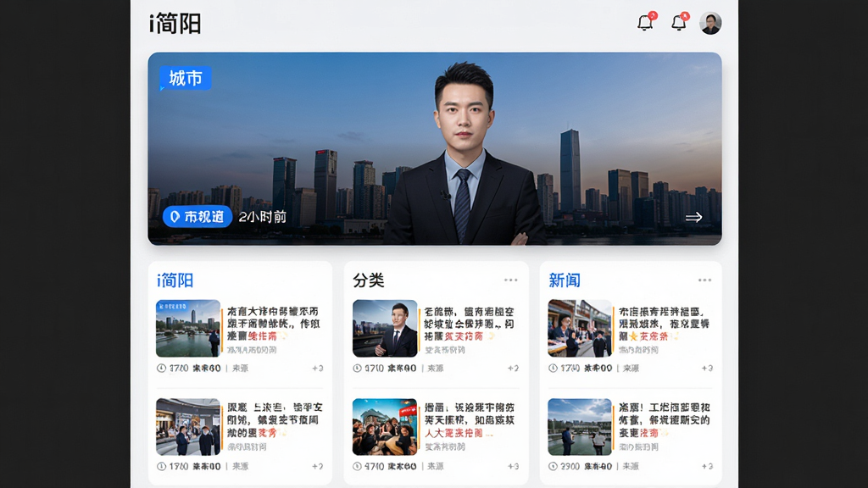Image resolution: width=868 pixels, height=488 pixels.
Task: Click the 市视道 channel button
Action: pyautogui.click(x=197, y=216)
